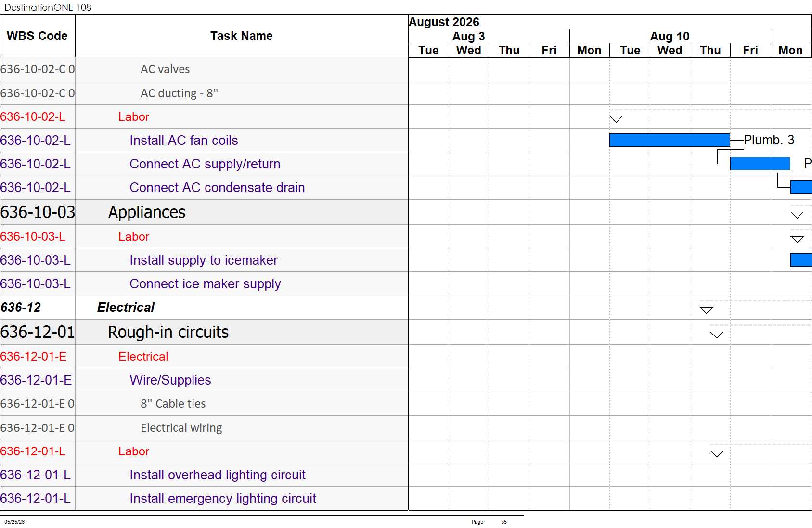This screenshot has height=528, width=812.
Task: Click the Page 35 footer label
Action: (x=489, y=522)
